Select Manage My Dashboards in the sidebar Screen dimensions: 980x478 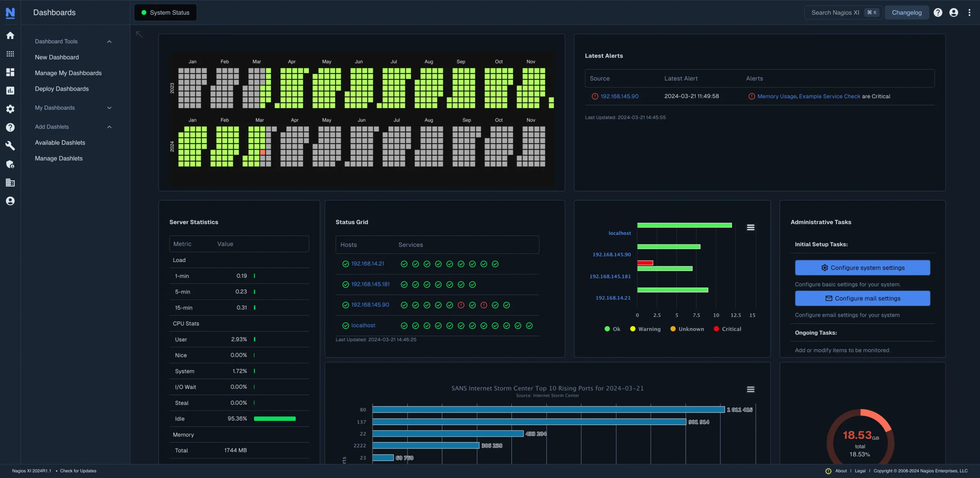coord(68,73)
